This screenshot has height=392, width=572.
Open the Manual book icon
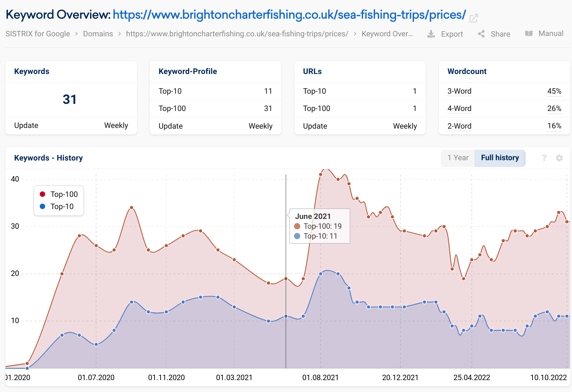click(529, 33)
